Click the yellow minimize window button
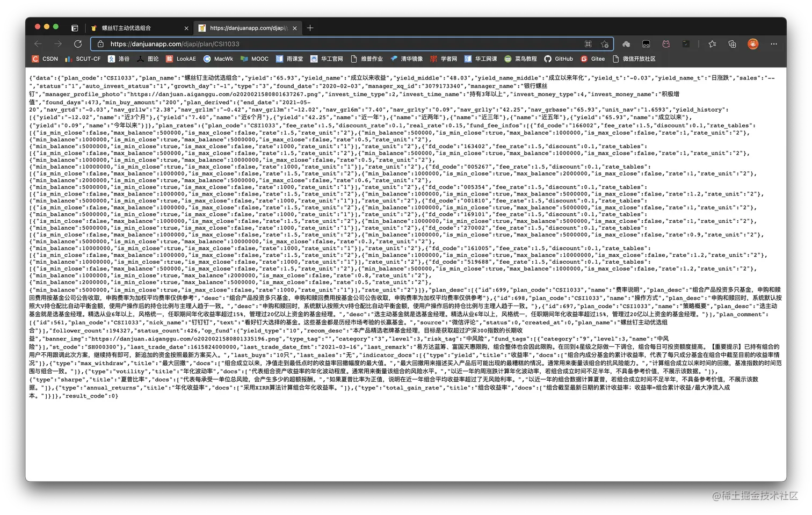This screenshot has height=515, width=812. [x=47, y=27]
